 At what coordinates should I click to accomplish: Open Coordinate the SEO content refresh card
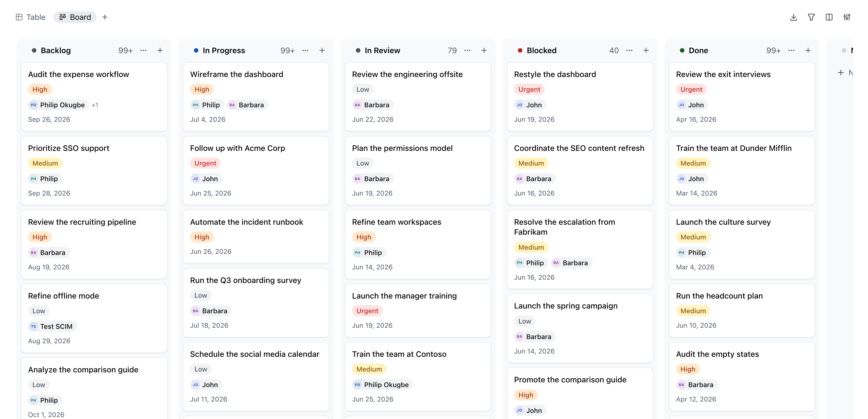[x=580, y=171]
